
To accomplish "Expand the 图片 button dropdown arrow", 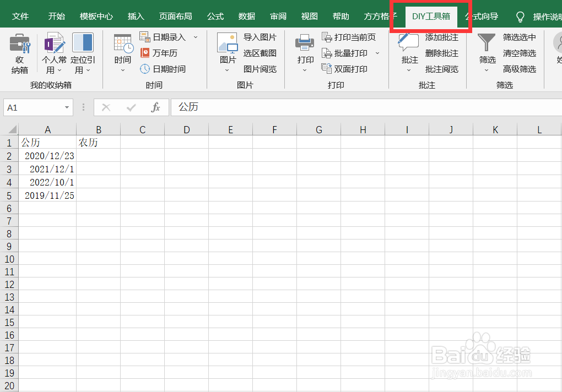I will coord(227,70).
